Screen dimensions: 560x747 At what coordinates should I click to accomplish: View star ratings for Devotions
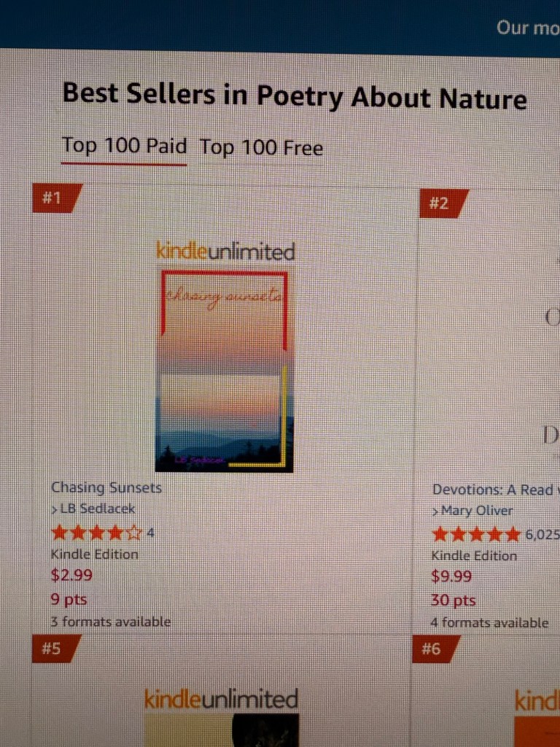coord(477,534)
